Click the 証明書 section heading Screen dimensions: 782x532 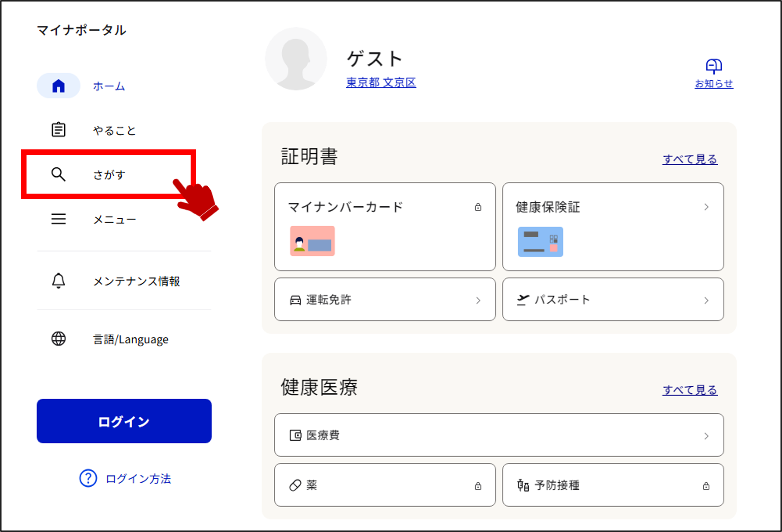coord(309,156)
